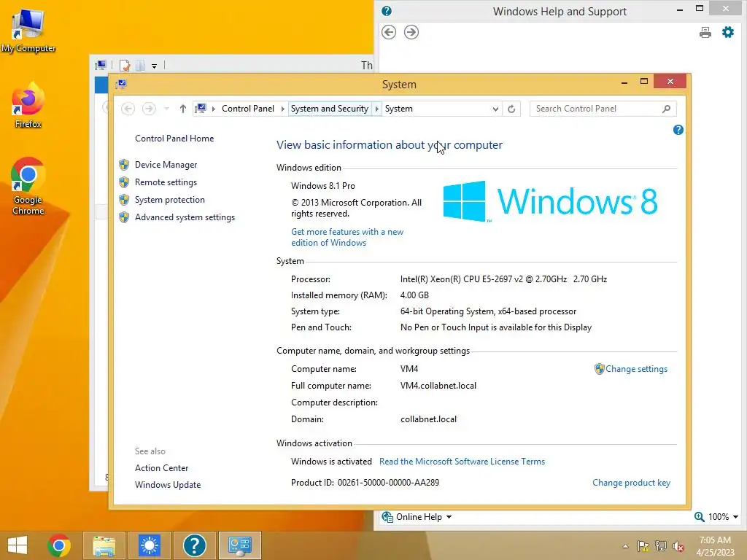Viewport: 747px width, 560px height.
Task: Click Change product key
Action: (631, 483)
